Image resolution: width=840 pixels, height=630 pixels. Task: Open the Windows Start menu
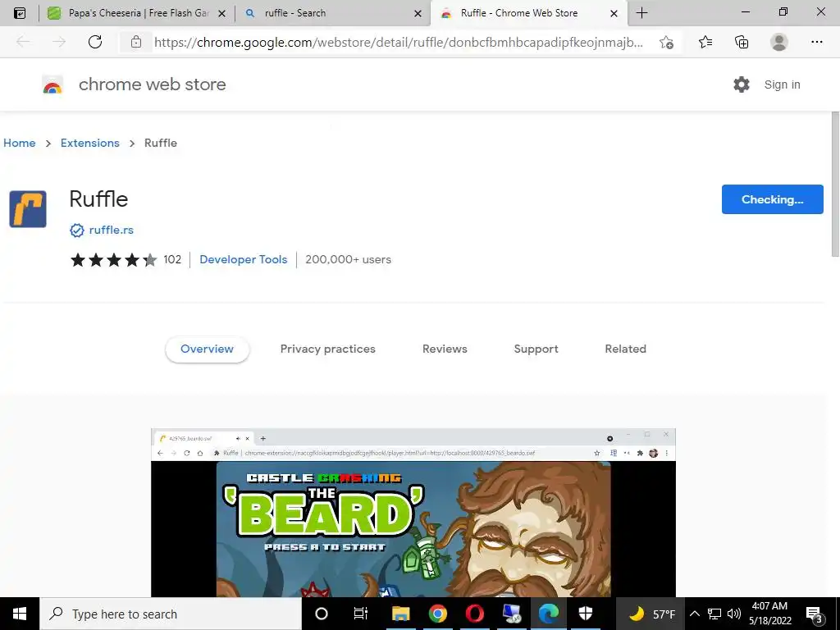tap(20, 614)
